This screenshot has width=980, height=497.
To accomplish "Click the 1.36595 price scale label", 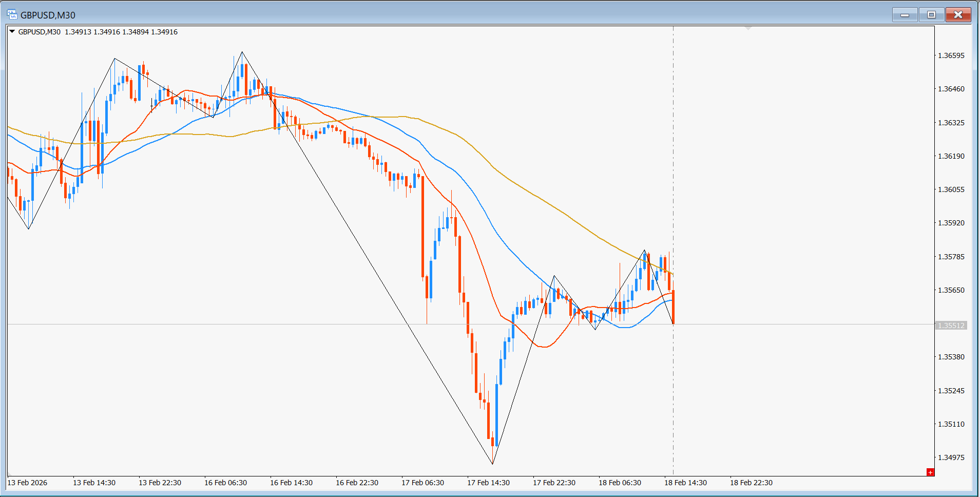I will 951,55.
